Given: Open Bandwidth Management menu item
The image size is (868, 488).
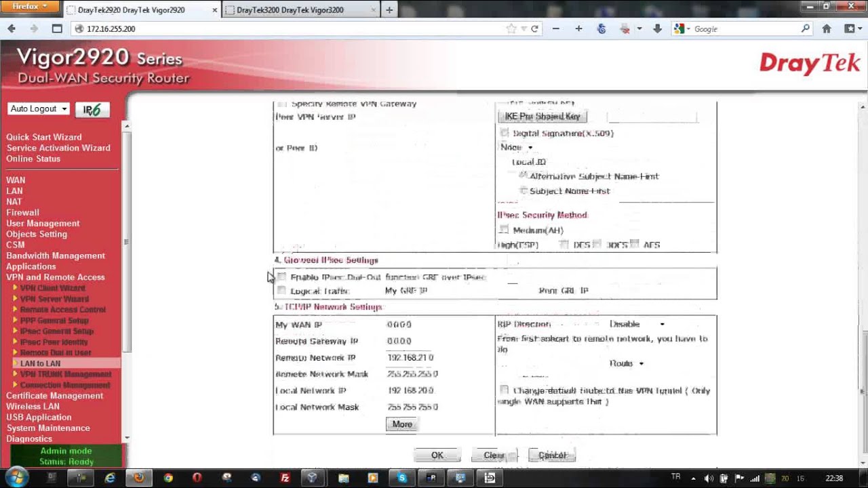Looking at the screenshot, I should coord(56,256).
